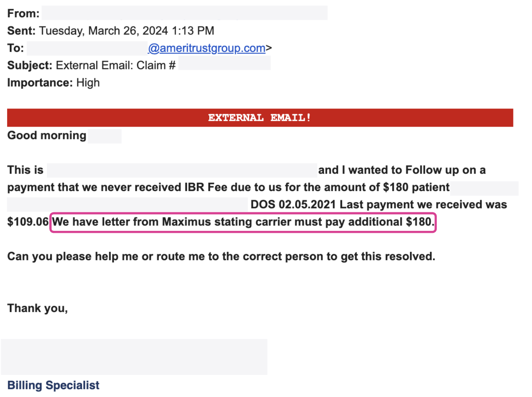Click the From: header label
The height and width of the screenshot is (397, 532).
[x=23, y=13]
